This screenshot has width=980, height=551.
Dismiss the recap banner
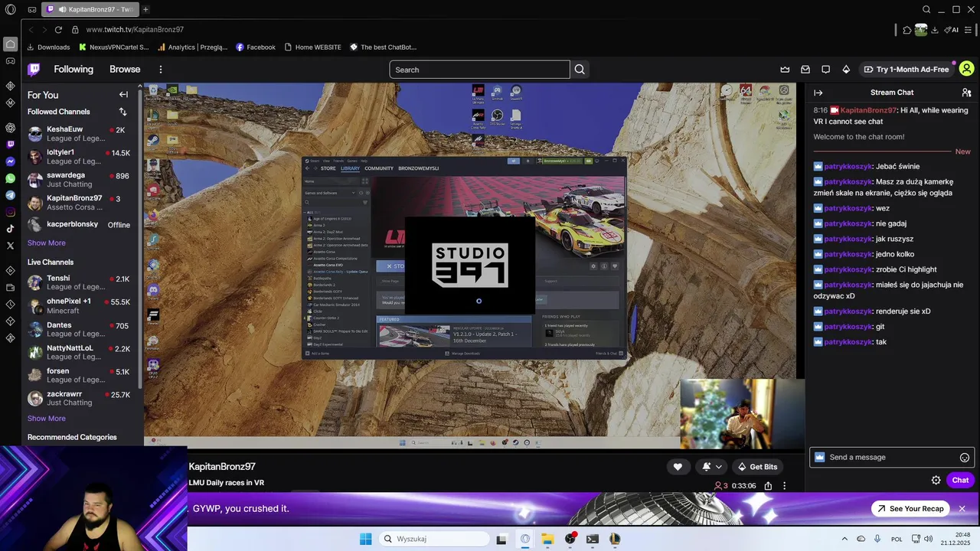click(962, 509)
